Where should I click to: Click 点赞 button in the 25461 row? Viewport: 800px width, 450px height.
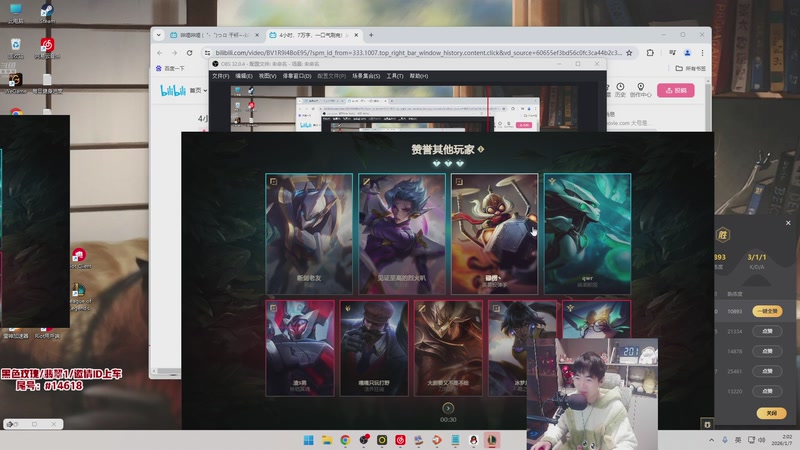click(767, 371)
